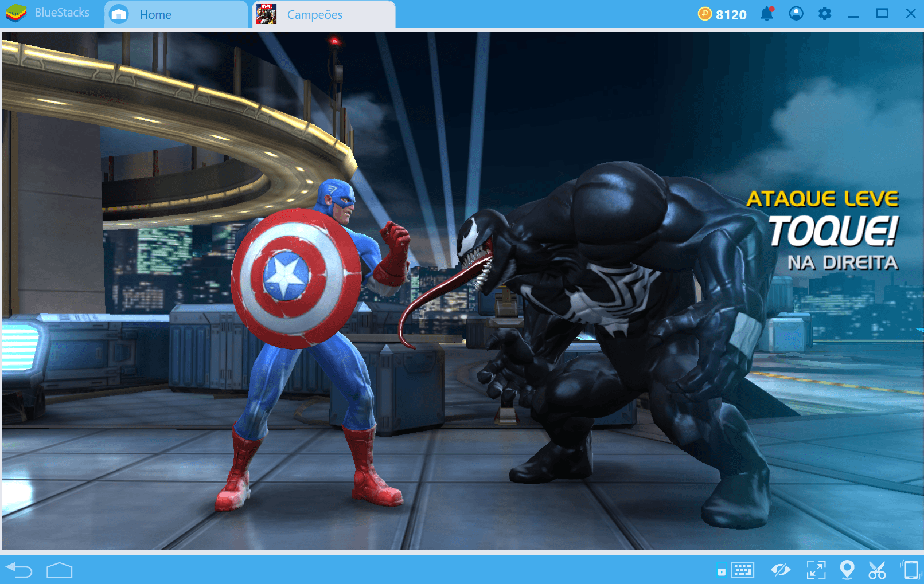924x584 pixels.
Task: Open the account profile icon
Action: pyautogui.click(x=796, y=14)
